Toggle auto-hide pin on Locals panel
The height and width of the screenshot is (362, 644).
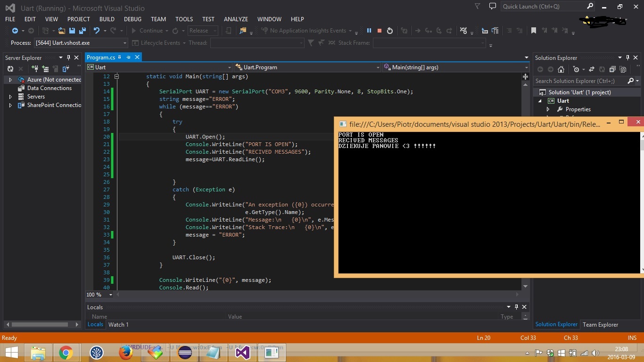pyautogui.click(x=516, y=307)
